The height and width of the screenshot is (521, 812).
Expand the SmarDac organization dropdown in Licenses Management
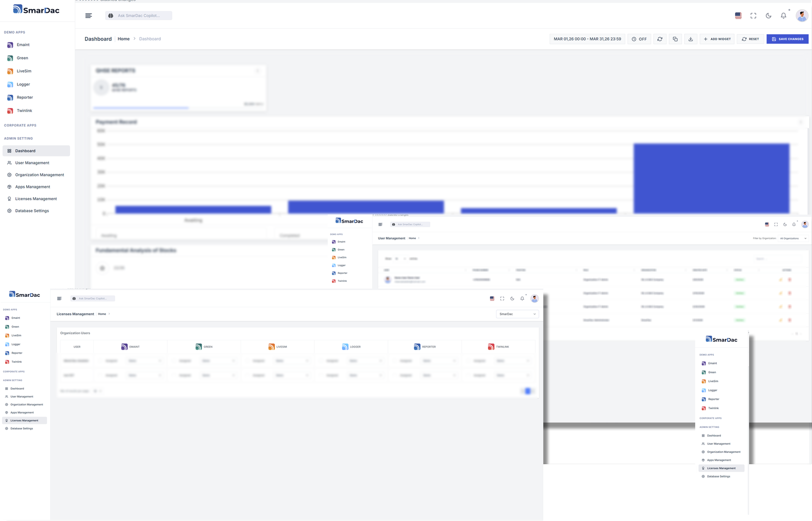pyautogui.click(x=517, y=314)
